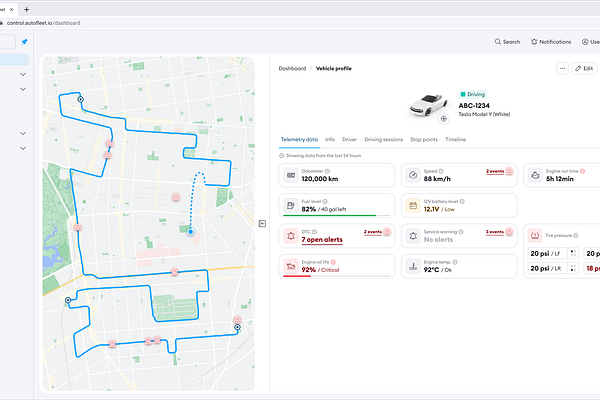600x400 pixels.
Task: Click clock icon beside Showing data from last 24 hours
Action: pos(281,155)
